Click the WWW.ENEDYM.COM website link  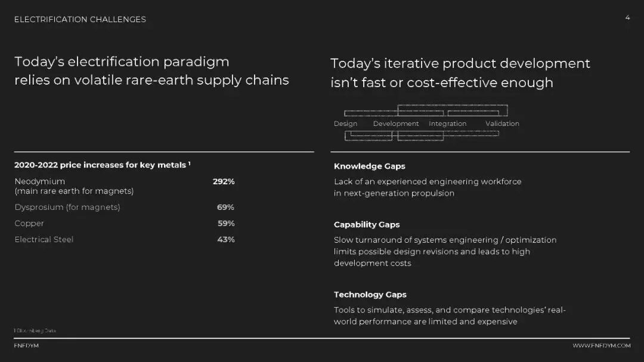tap(601, 346)
